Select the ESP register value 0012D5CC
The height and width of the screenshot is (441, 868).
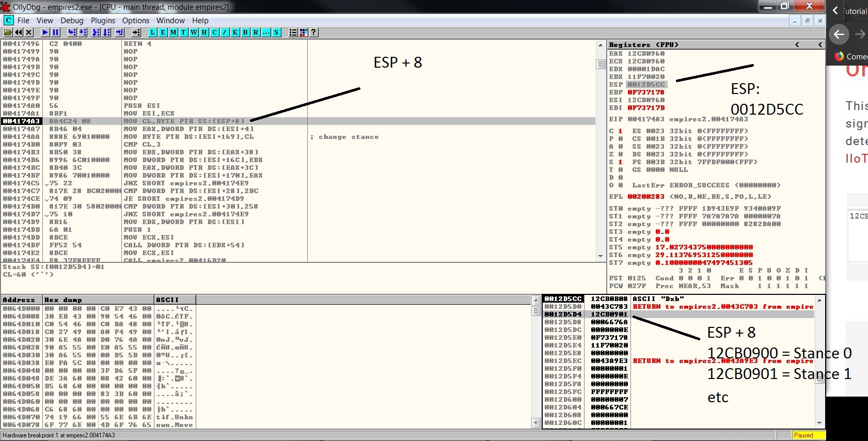(x=646, y=85)
